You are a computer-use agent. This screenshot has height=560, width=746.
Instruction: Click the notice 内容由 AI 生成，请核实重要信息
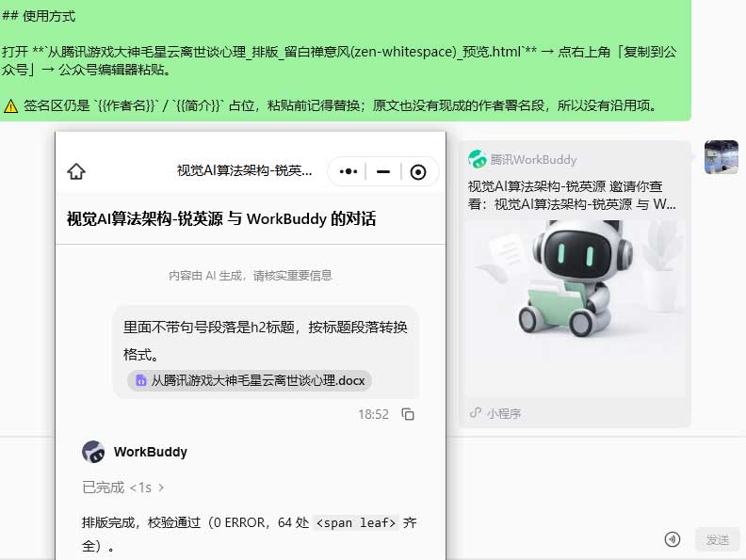[251, 275]
